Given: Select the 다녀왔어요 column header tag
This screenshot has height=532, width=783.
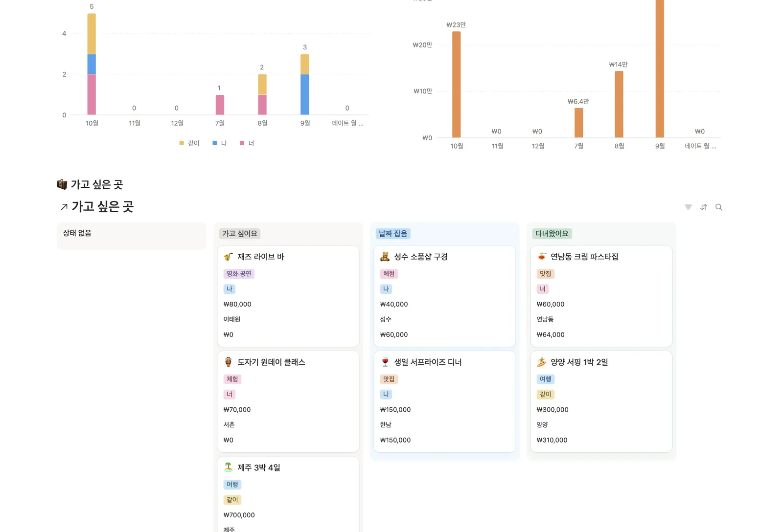Looking at the screenshot, I should point(552,234).
